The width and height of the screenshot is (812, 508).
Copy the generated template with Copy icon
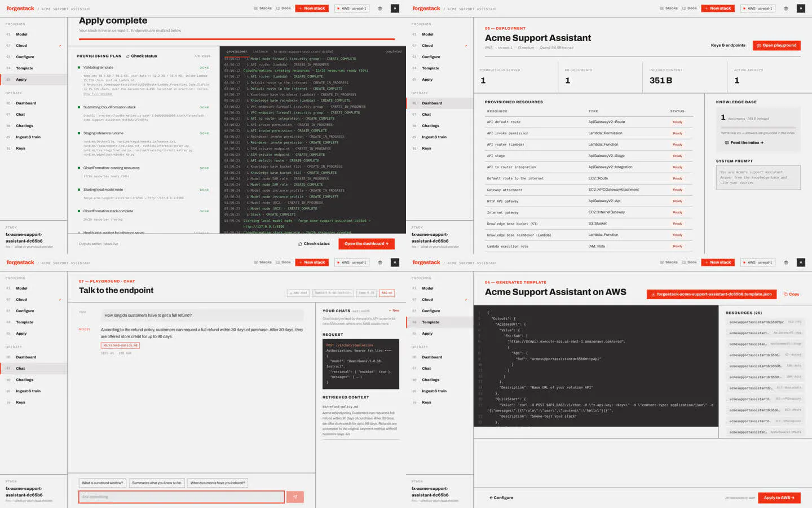(x=791, y=294)
